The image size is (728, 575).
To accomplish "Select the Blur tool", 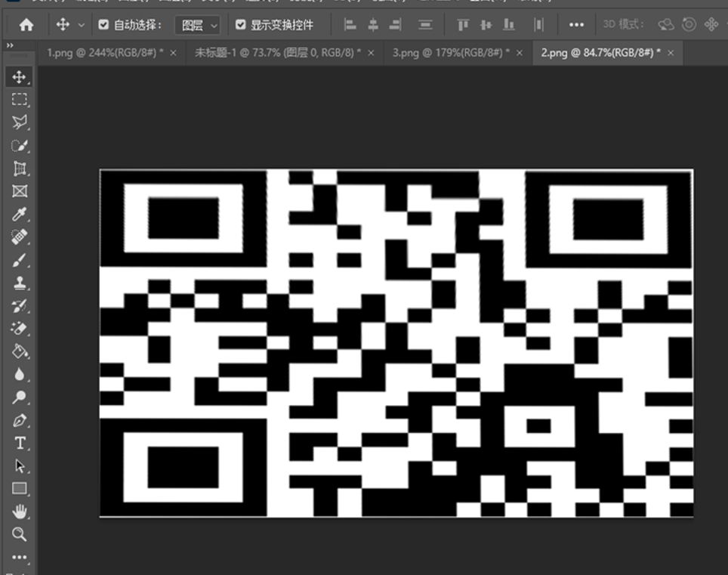I will (19, 374).
